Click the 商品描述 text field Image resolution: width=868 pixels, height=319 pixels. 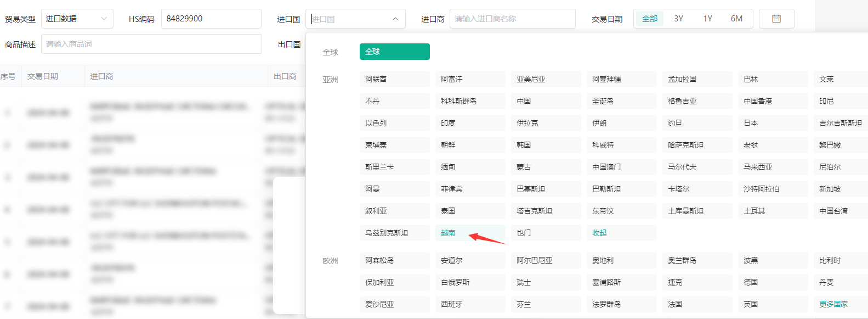point(151,44)
